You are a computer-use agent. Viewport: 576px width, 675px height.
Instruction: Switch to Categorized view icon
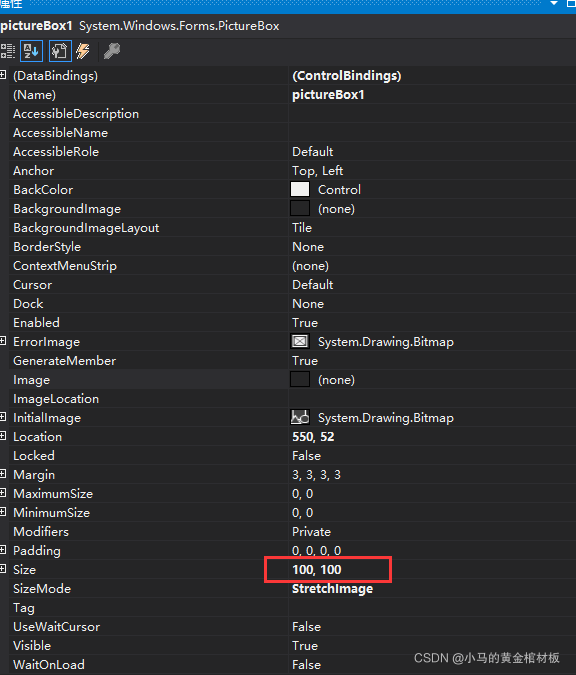(8, 51)
